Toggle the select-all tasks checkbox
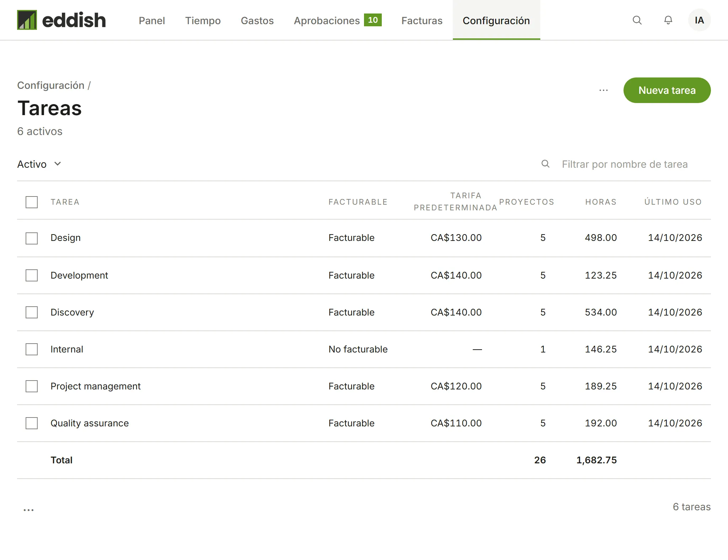This screenshot has width=728, height=560. click(32, 202)
